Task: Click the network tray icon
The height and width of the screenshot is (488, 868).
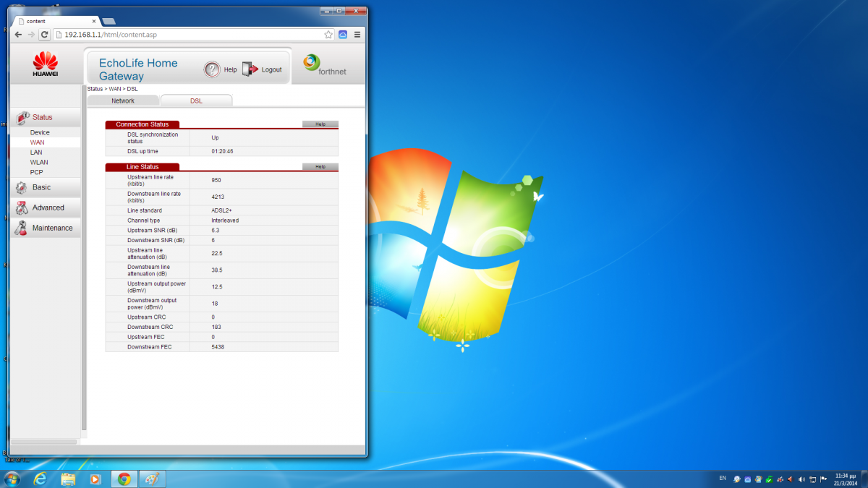Action: click(812, 479)
